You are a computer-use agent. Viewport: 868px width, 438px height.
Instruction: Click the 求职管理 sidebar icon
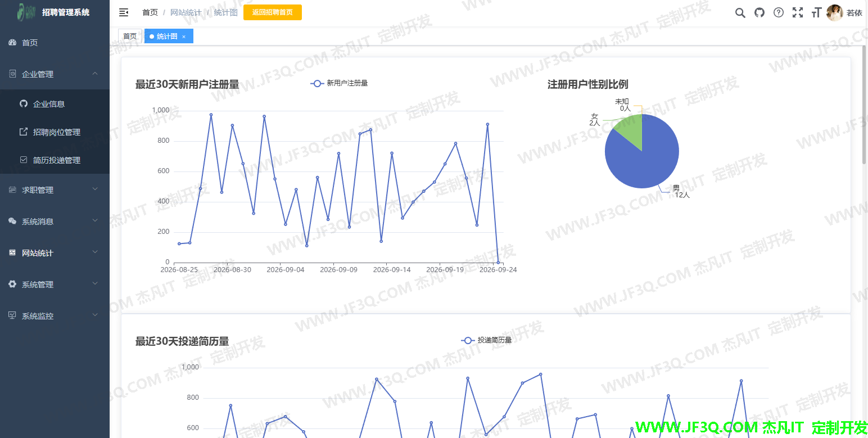click(x=12, y=190)
